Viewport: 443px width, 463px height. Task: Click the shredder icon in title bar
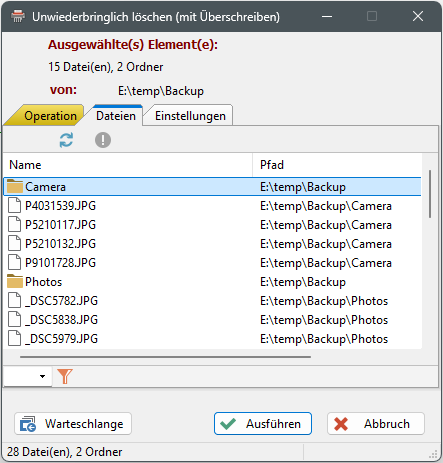[18, 16]
